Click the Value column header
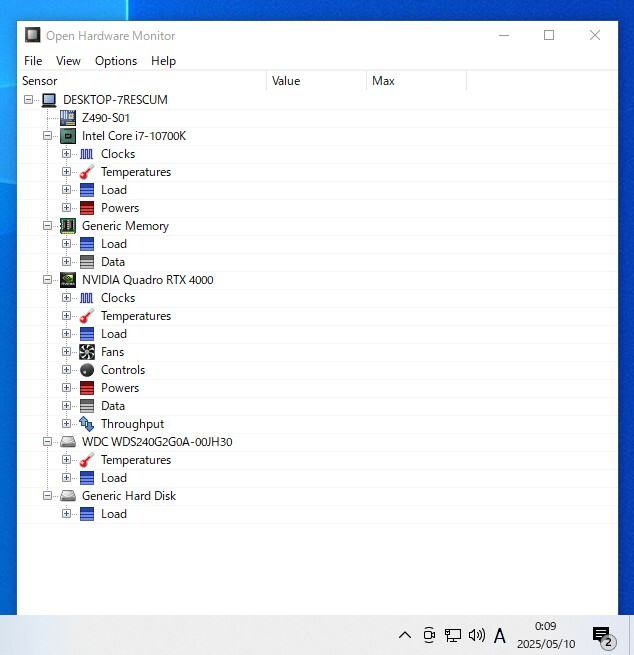 pos(316,81)
